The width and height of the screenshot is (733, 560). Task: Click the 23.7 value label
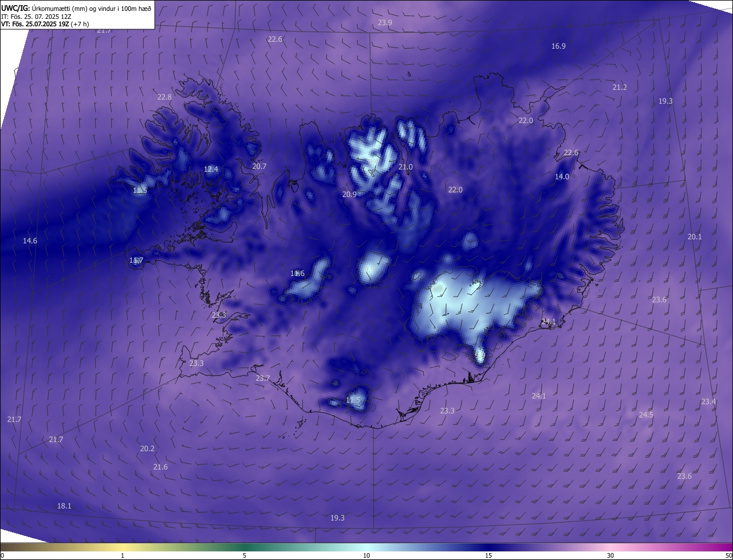point(262,378)
